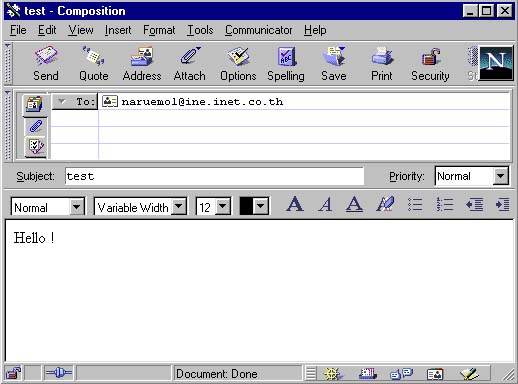518x384 pixels.
Task: Collapse the addressing area grip handle
Action: pos(8,125)
